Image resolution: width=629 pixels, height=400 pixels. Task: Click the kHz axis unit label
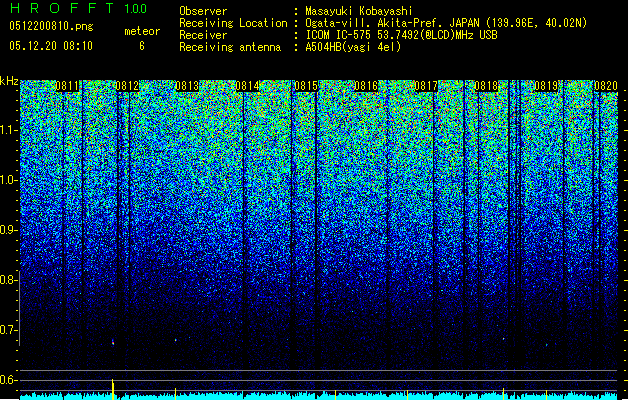[9, 82]
